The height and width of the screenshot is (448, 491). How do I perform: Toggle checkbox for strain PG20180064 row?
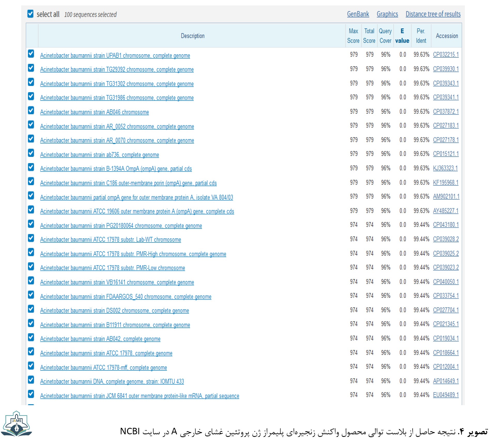point(31,224)
